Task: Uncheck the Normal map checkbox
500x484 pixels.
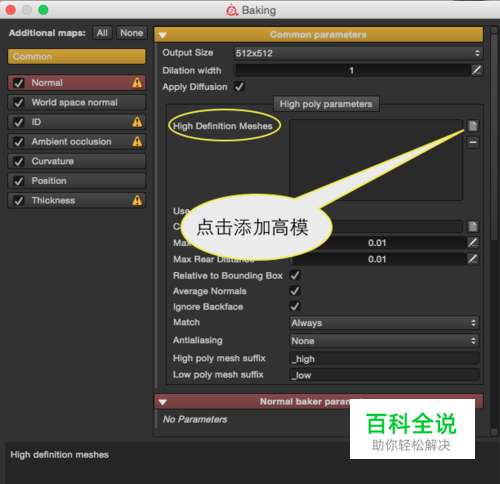Action: click(19, 83)
